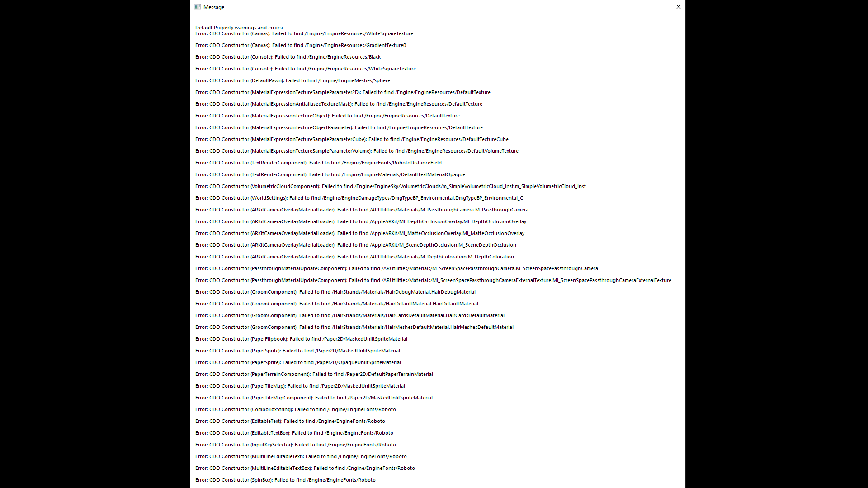
Task: Select the DefaultPawn Sphere error line
Action: click(292, 80)
